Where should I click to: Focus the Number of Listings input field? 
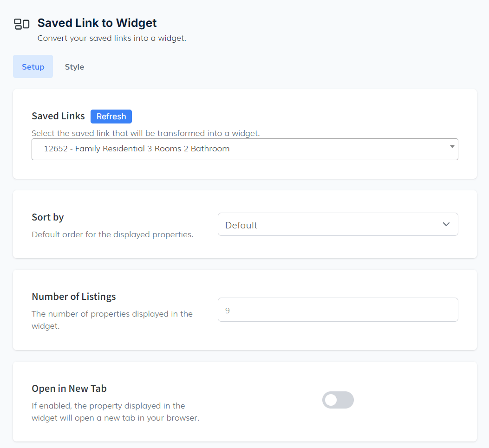338,310
